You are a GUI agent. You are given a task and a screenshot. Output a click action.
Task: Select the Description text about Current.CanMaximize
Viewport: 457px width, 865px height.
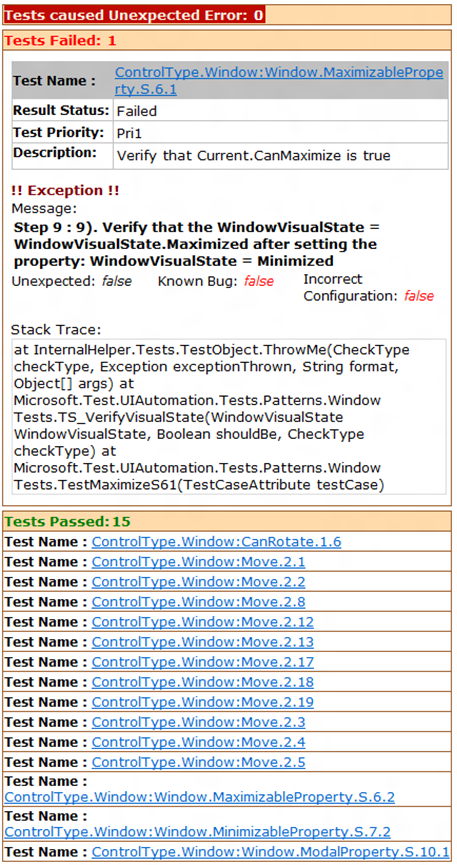pyautogui.click(x=253, y=156)
